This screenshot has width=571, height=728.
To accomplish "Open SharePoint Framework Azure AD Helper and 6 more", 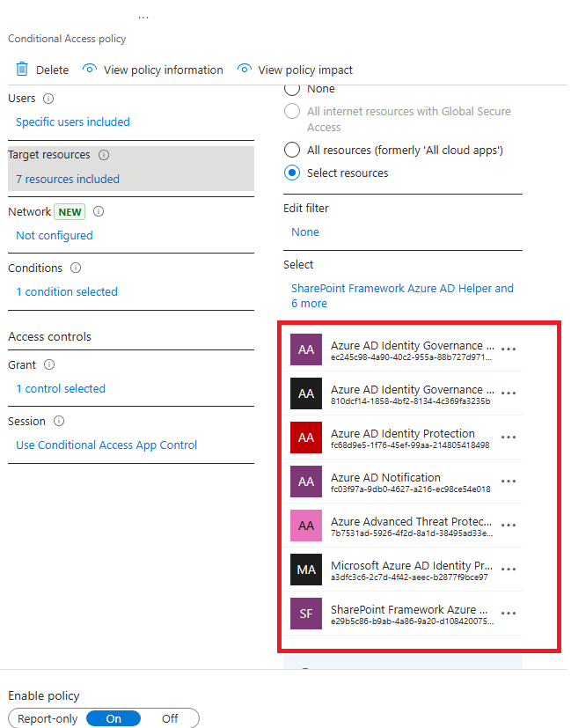I will tap(402, 296).
